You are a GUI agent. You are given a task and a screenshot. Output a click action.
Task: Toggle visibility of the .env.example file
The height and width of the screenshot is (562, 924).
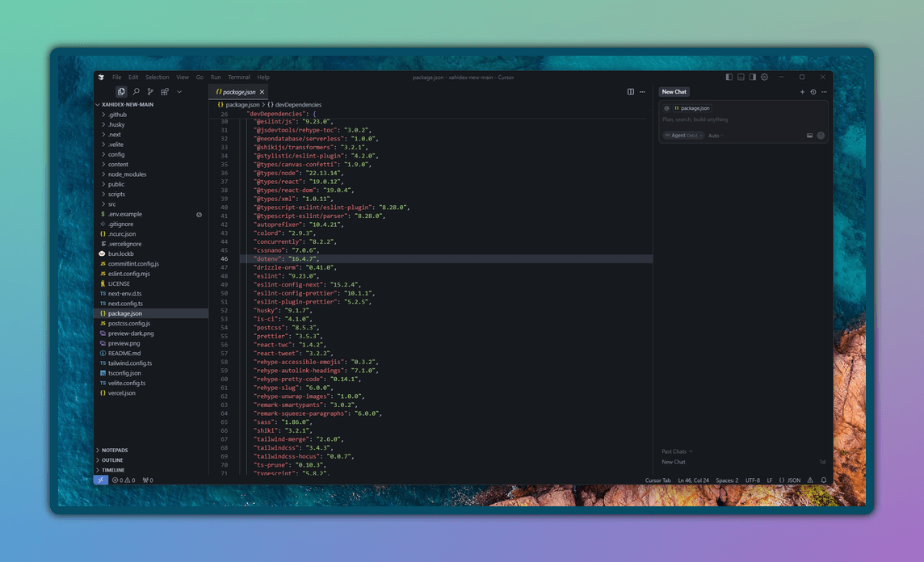pos(198,214)
